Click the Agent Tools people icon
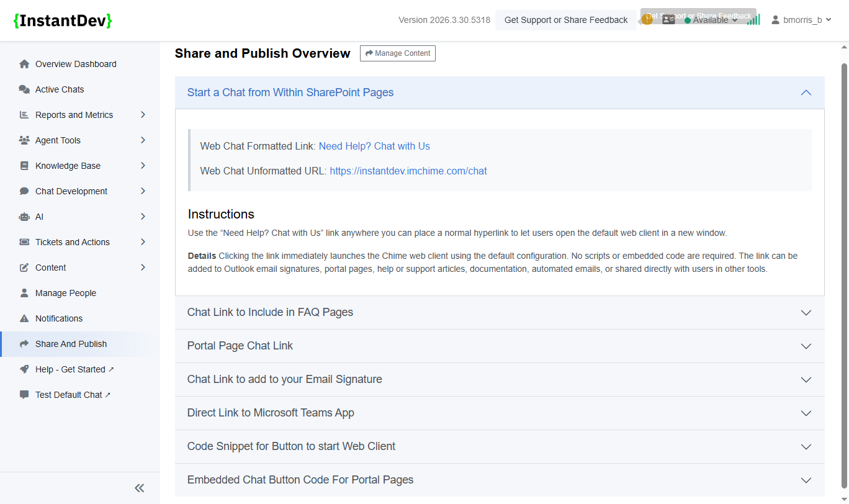849x504 pixels. pos(24,140)
